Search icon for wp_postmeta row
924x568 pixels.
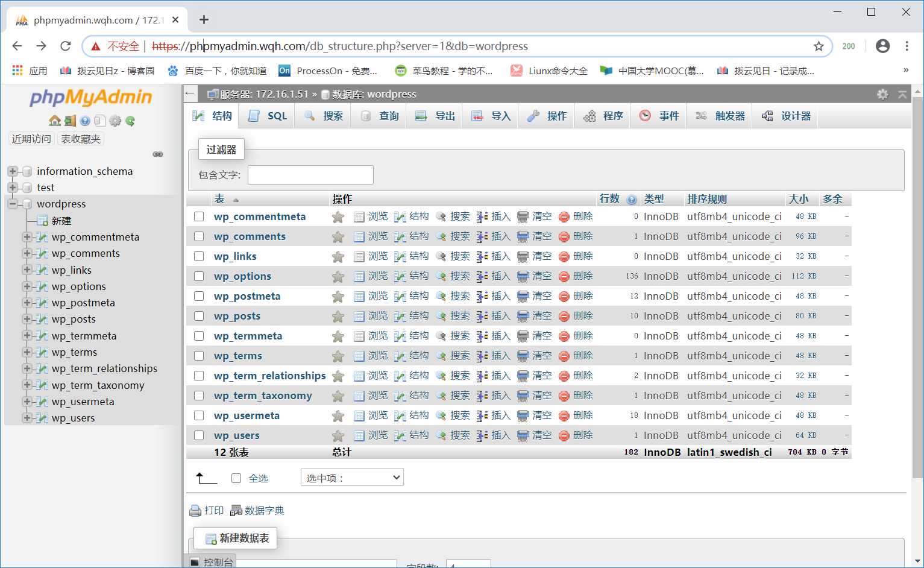click(441, 297)
